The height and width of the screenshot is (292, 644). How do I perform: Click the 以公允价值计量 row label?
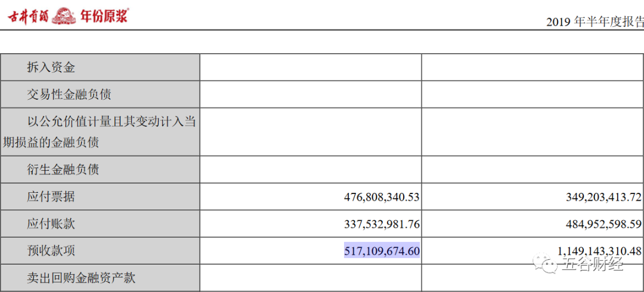[98, 132]
